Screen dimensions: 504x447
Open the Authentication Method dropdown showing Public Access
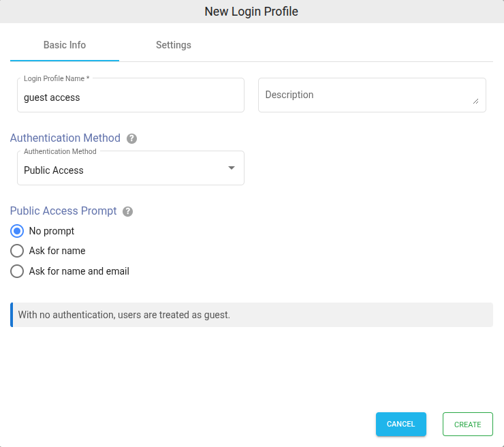click(123, 170)
